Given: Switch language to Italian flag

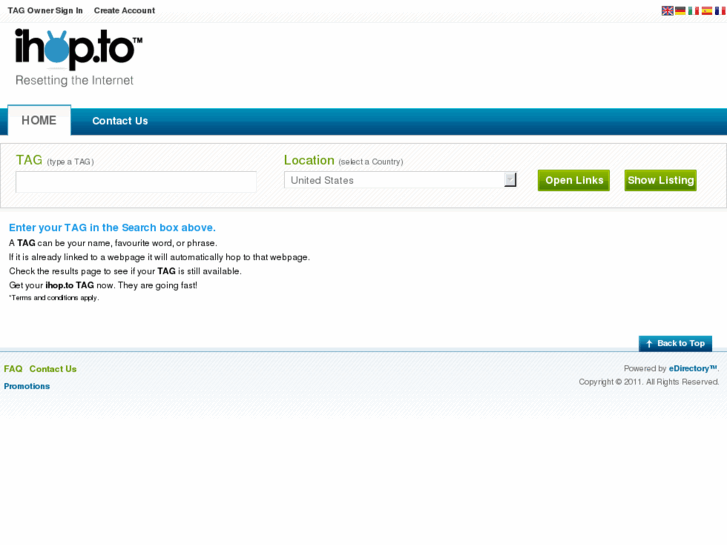Looking at the screenshot, I should pyautogui.click(x=693, y=11).
